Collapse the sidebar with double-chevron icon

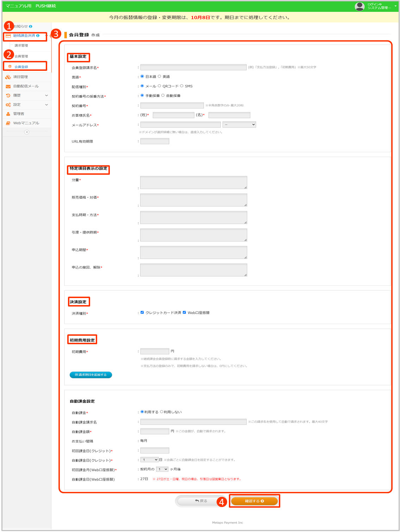pos(27,132)
